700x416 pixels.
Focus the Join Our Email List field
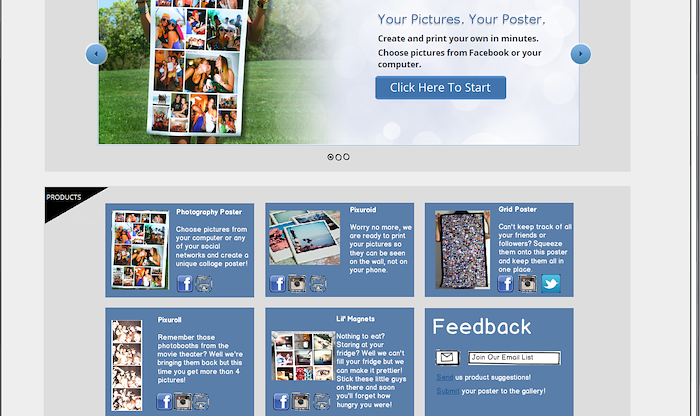pyautogui.click(x=514, y=358)
